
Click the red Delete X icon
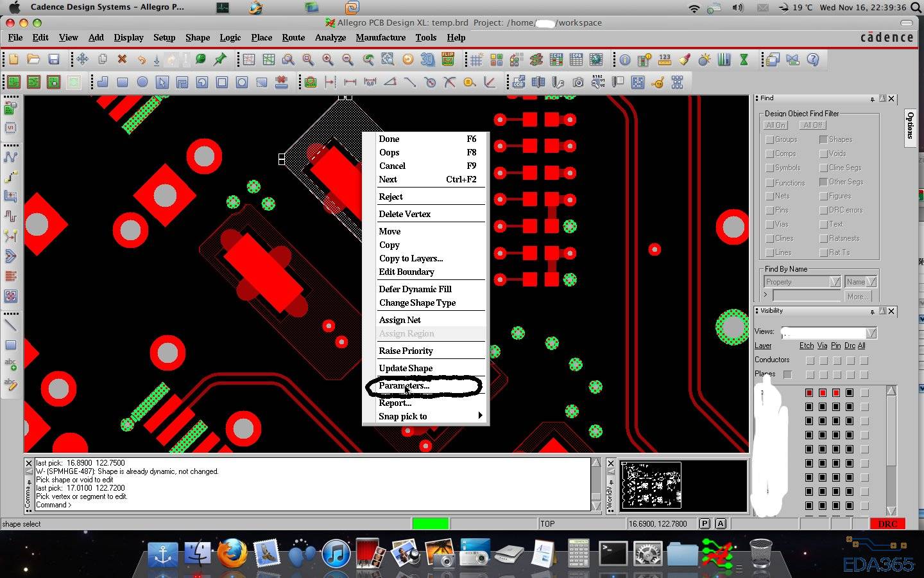coord(122,60)
